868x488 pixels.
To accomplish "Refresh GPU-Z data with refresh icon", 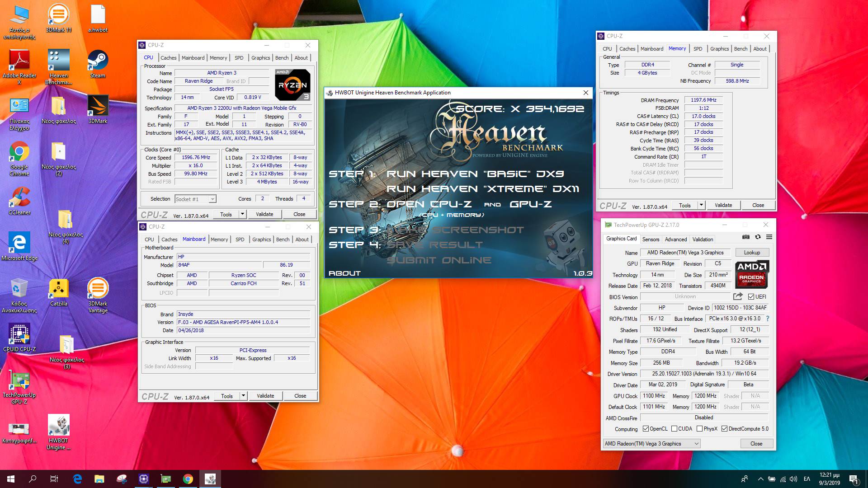I will (x=758, y=237).
